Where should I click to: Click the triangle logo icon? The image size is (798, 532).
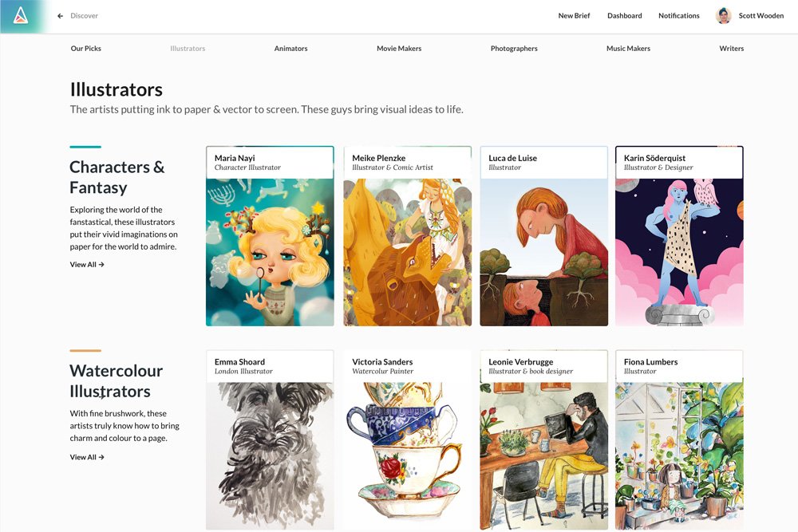[21, 16]
